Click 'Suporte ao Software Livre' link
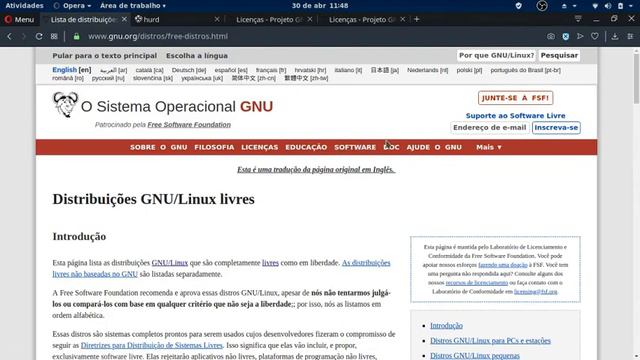Screen dimensions: 640x360 tap(516, 116)
